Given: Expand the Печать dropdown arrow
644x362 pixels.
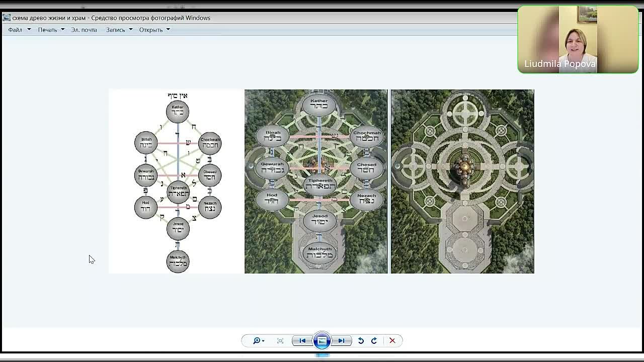Looking at the screenshot, I should click(x=62, y=30).
